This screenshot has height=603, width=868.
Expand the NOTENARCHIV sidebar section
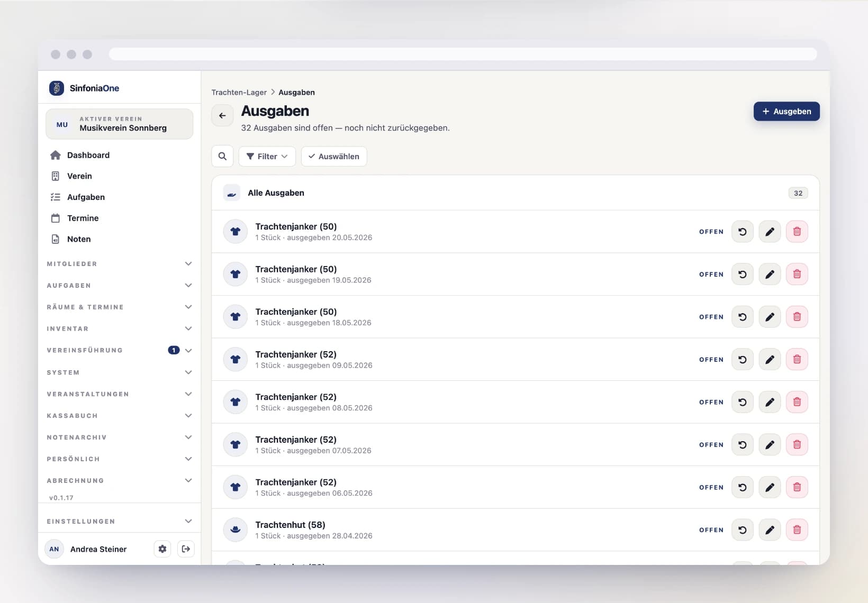pos(119,437)
